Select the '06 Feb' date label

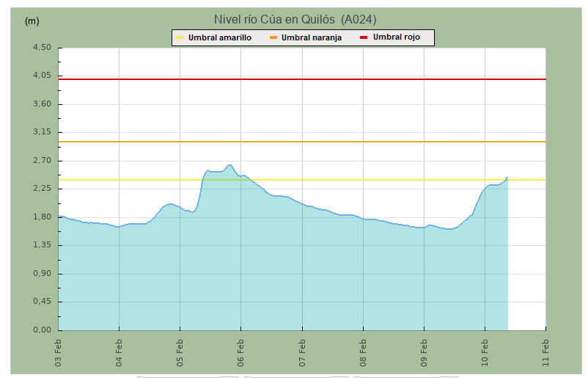[241, 351]
